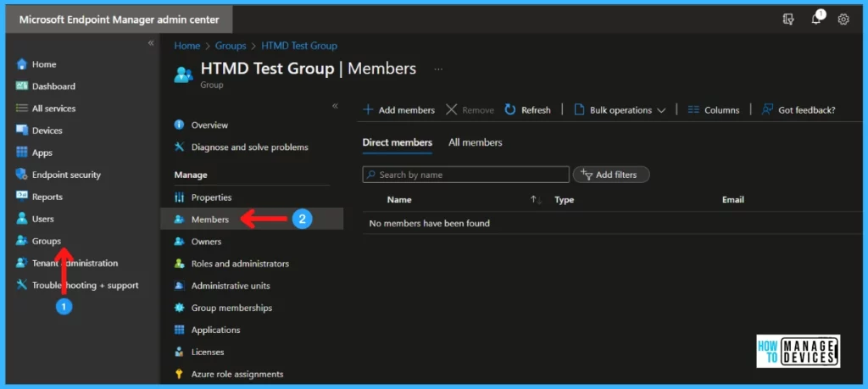Viewport: 868px width, 389px height.
Task: Switch to the All members tab
Action: pos(475,142)
